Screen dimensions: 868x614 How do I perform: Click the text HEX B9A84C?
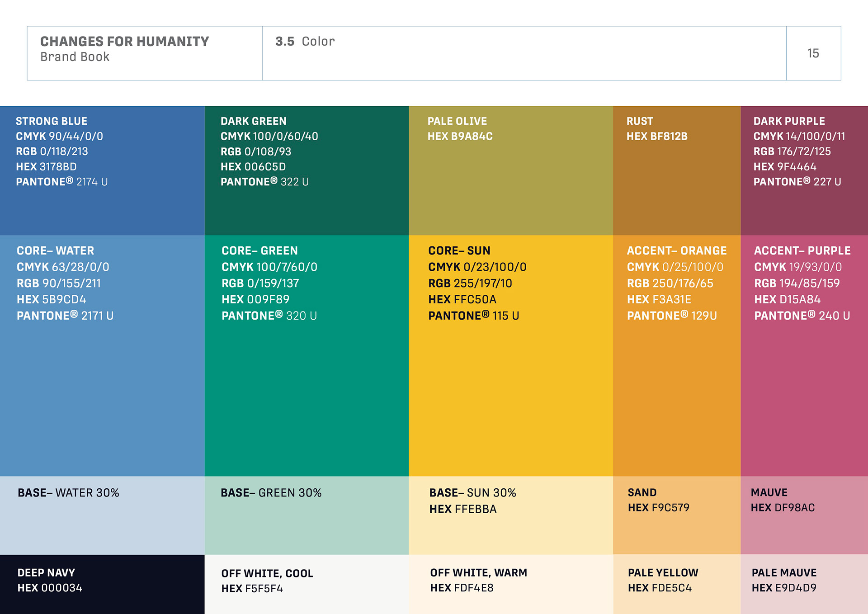tap(460, 137)
